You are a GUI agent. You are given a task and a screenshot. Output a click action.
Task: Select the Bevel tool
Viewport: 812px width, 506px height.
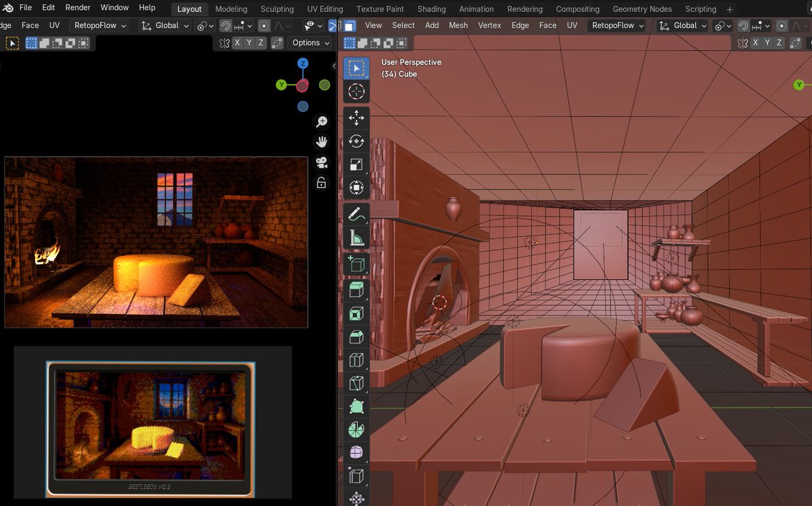(x=357, y=337)
